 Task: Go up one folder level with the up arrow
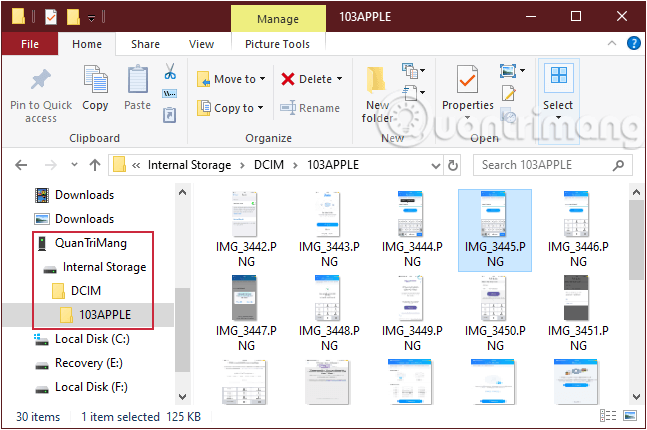[x=95, y=165]
